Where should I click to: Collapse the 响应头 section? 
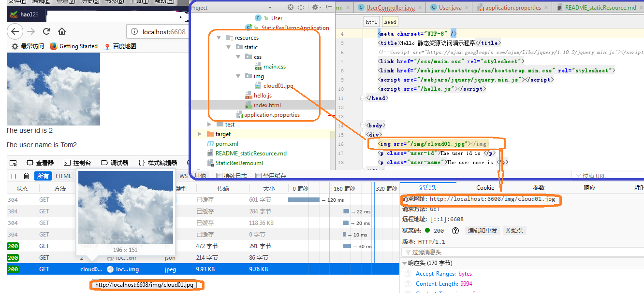[x=404, y=263]
